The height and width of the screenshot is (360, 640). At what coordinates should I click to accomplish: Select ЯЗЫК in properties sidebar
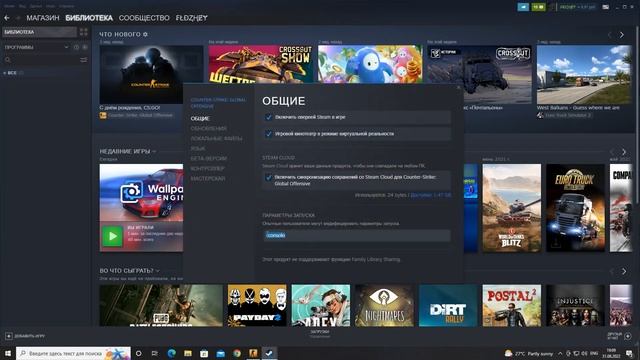pos(198,149)
